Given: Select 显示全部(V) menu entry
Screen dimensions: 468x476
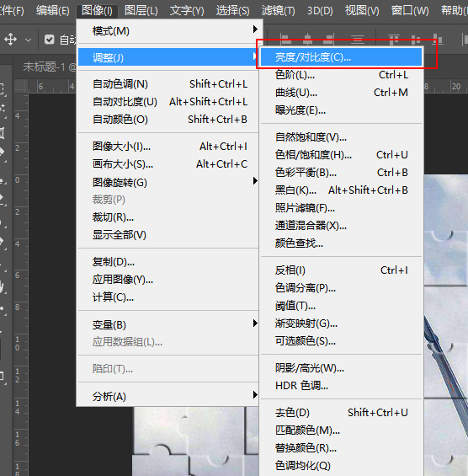Looking at the screenshot, I should click(168, 235).
